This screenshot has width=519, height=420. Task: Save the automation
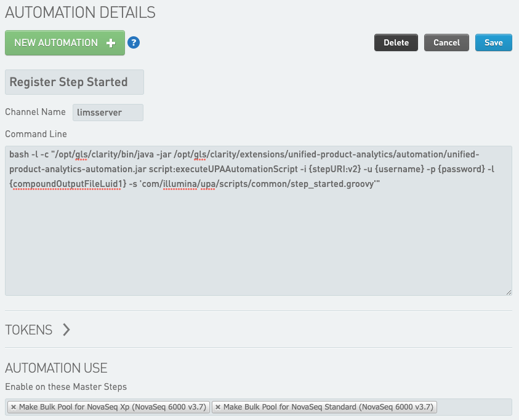tap(493, 42)
